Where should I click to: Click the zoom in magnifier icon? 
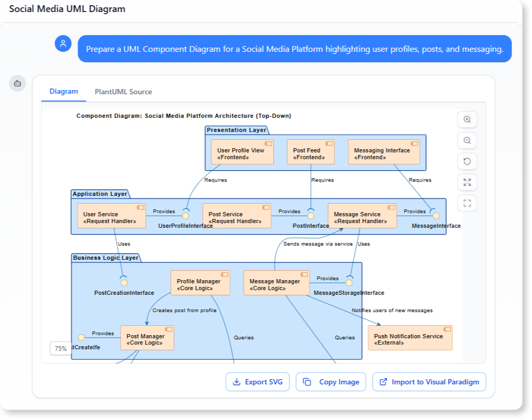(x=466, y=119)
